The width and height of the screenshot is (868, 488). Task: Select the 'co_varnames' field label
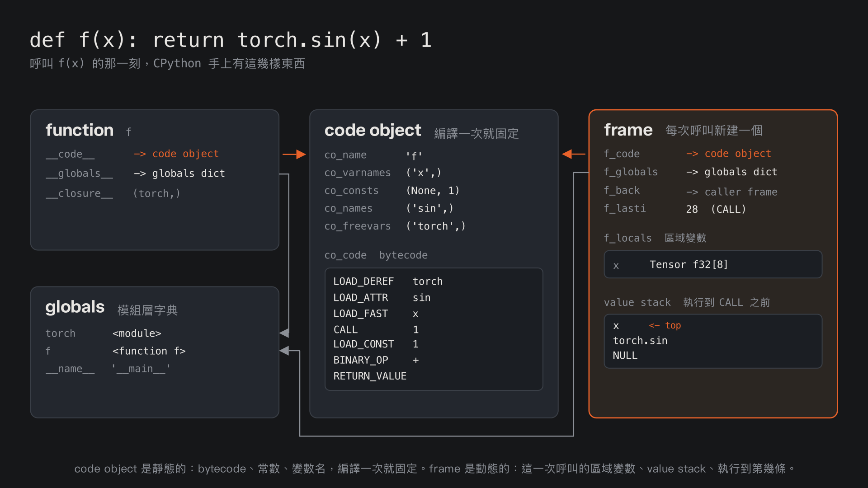[358, 173]
